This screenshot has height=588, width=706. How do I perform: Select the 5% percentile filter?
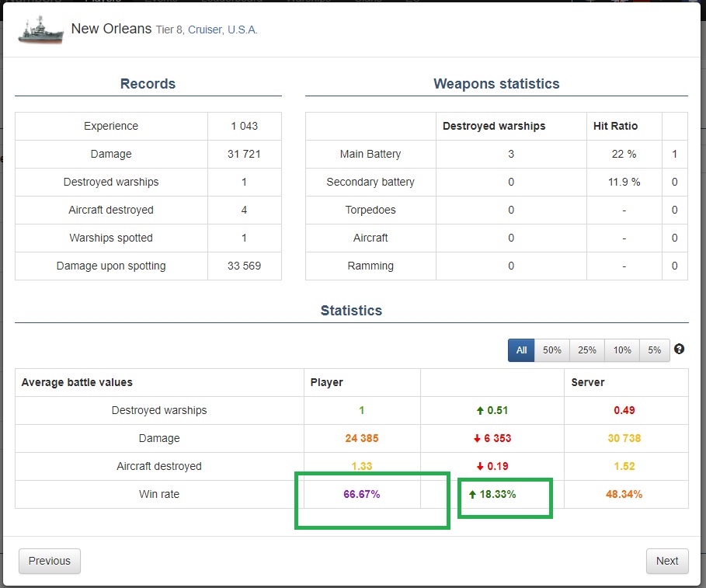point(654,350)
